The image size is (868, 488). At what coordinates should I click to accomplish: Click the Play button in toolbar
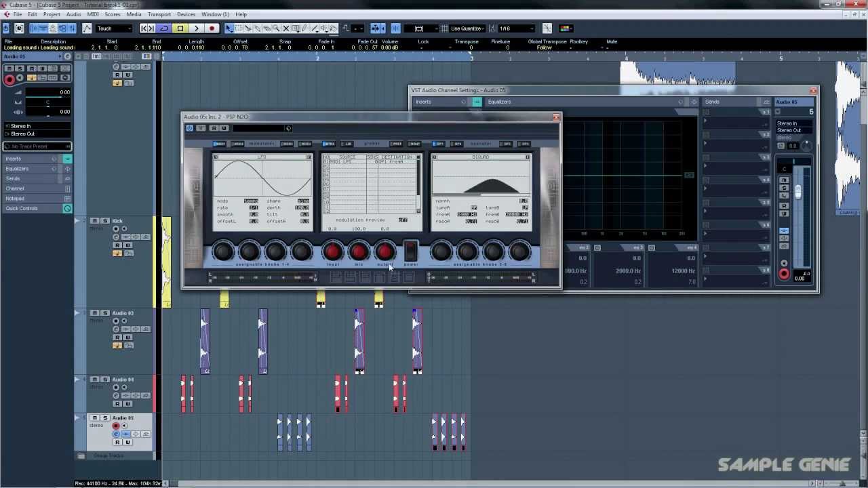(x=196, y=28)
